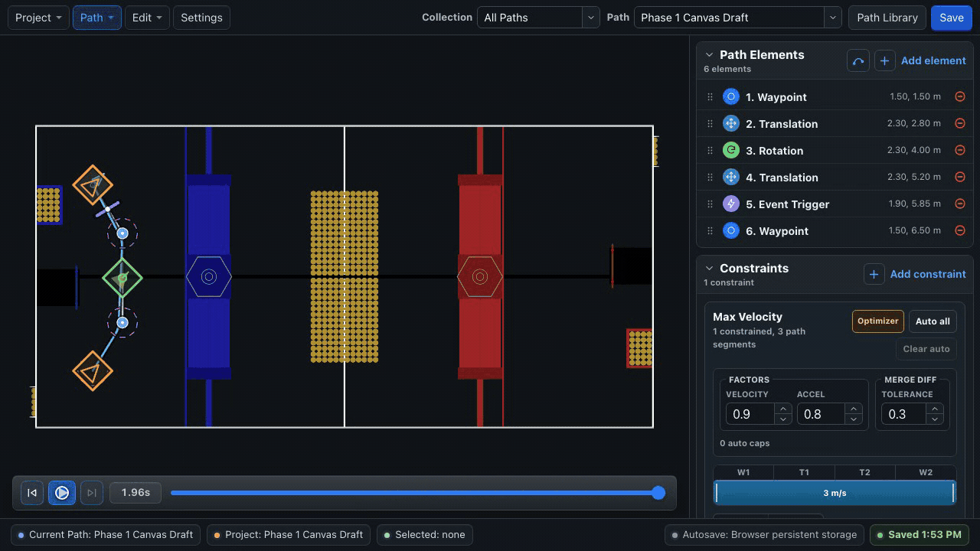This screenshot has width=980, height=551.
Task: Click the Save button
Action: pyautogui.click(x=951, y=18)
